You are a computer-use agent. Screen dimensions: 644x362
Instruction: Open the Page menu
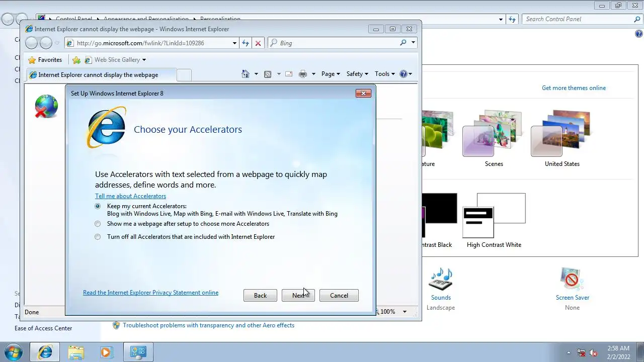click(x=331, y=74)
